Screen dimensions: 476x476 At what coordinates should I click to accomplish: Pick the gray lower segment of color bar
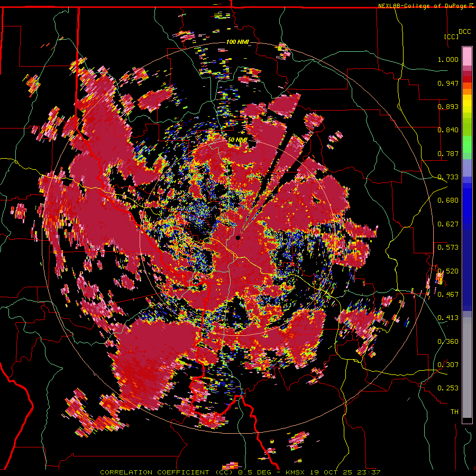click(467, 368)
